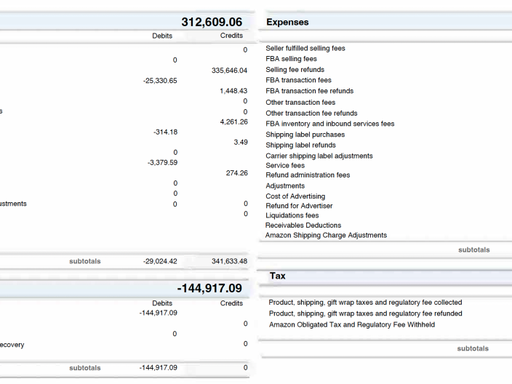
Task: Click the upper Debits column header
Action: [162, 36]
